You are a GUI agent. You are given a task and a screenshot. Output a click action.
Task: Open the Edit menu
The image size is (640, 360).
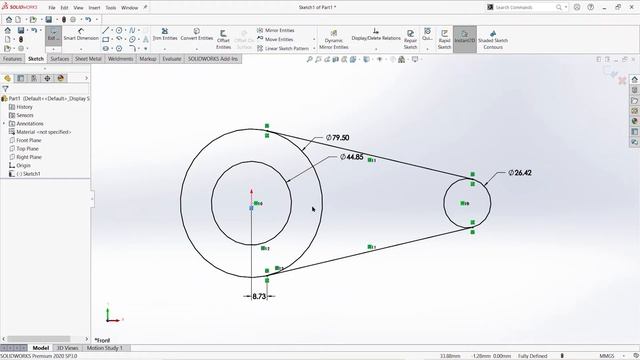pyautogui.click(x=64, y=7)
